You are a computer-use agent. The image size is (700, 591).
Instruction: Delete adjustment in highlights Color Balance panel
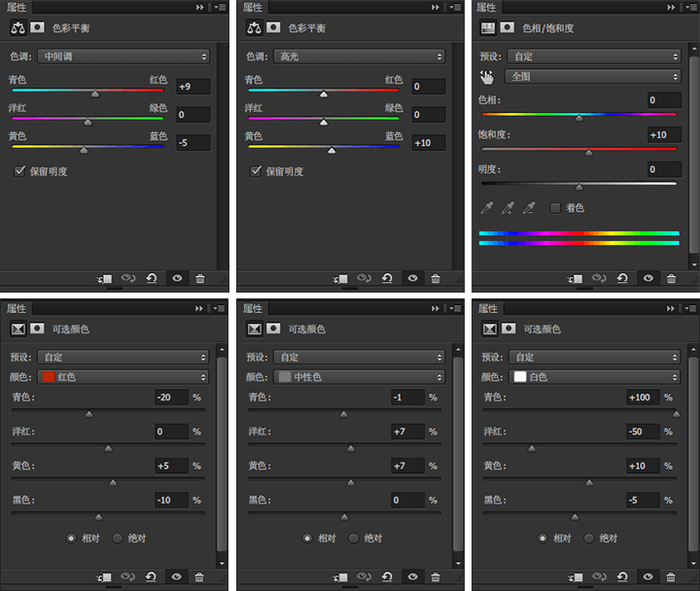(436, 279)
